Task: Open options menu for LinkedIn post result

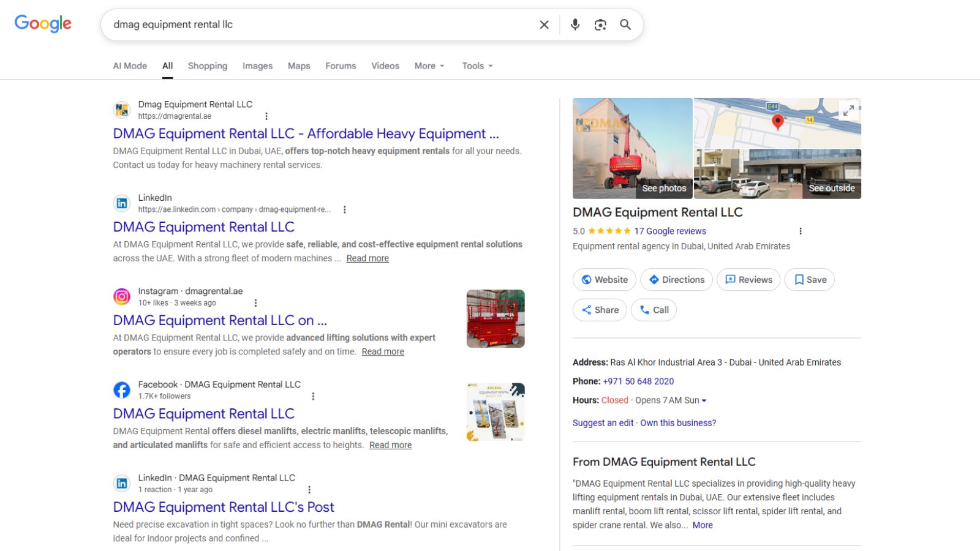Action: pyautogui.click(x=309, y=490)
